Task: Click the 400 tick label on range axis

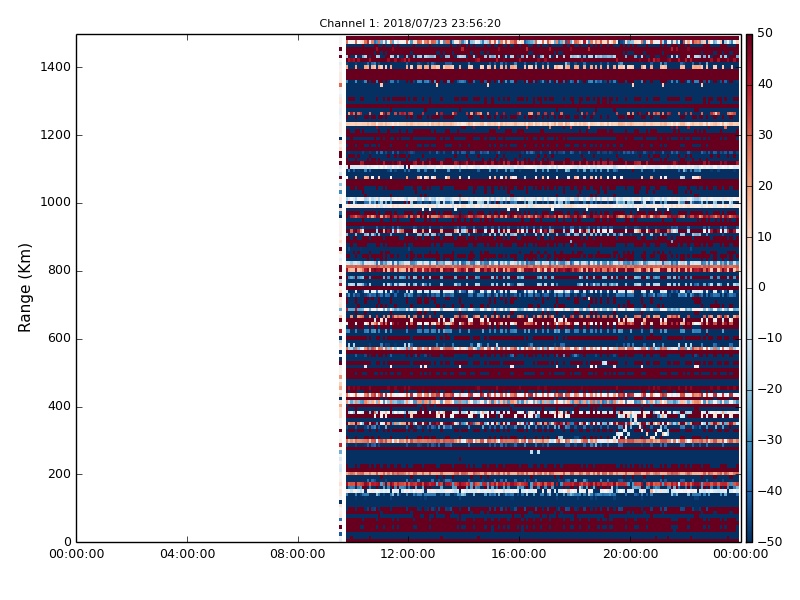Action: click(59, 406)
